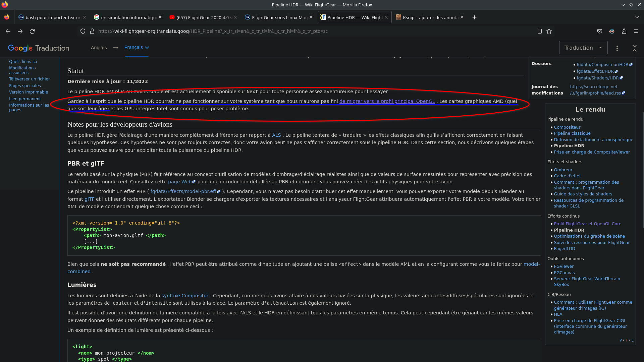Image resolution: width=644 pixels, height=362 pixels.
Task: Open the Version imprimable sidebar link
Action: (29, 92)
